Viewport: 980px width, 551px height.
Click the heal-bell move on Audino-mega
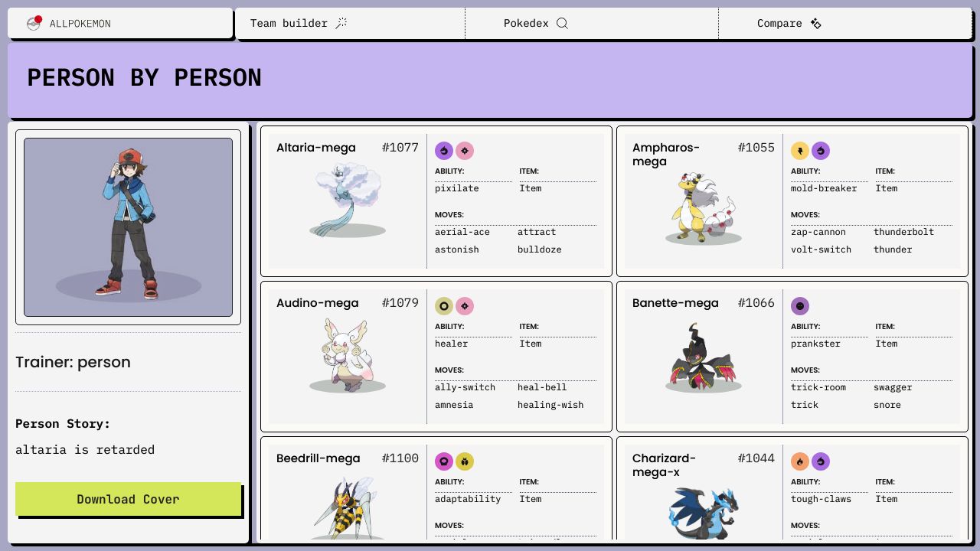pyautogui.click(x=542, y=387)
